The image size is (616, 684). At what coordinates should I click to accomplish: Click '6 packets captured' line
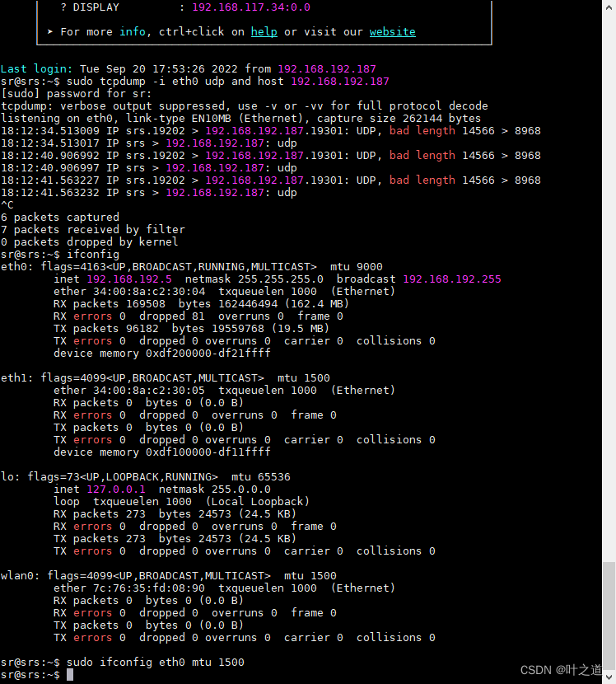click(60, 218)
